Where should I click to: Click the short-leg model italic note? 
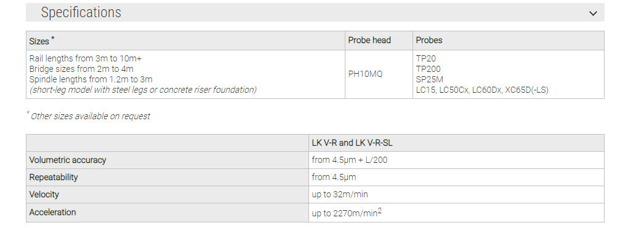point(143,90)
